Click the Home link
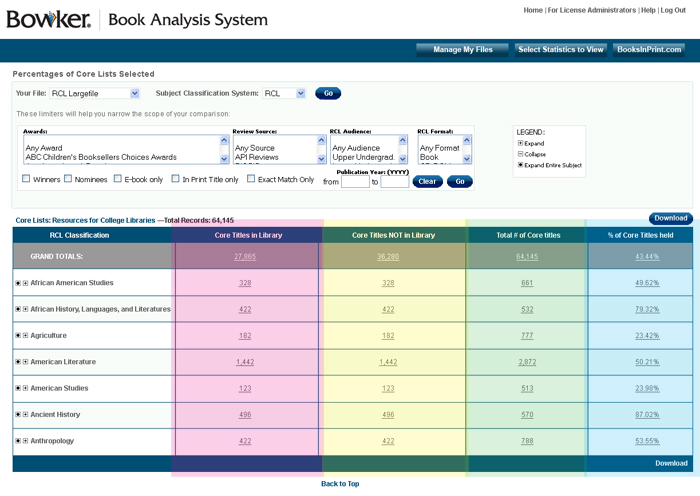 [x=533, y=10]
